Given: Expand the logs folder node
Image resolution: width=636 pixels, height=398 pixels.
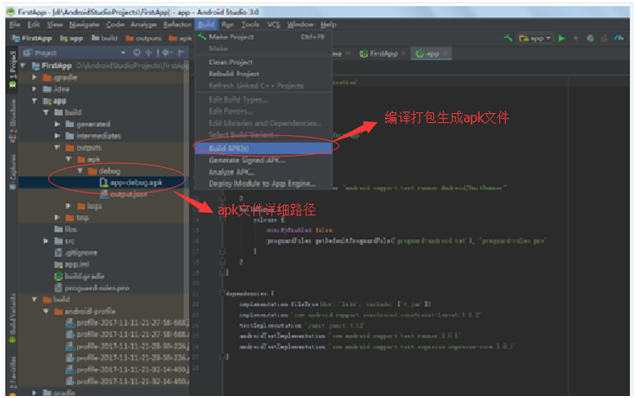Looking at the screenshot, I should point(68,206).
